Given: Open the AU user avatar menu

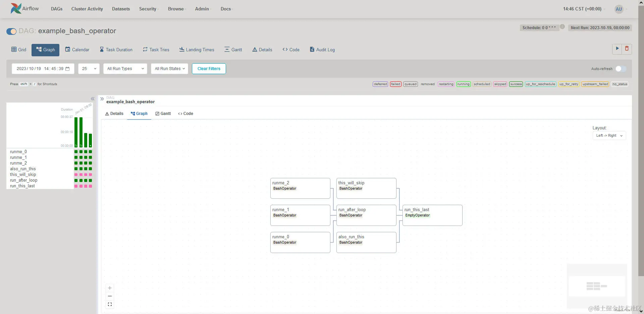Looking at the screenshot, I should click(619, 9).
